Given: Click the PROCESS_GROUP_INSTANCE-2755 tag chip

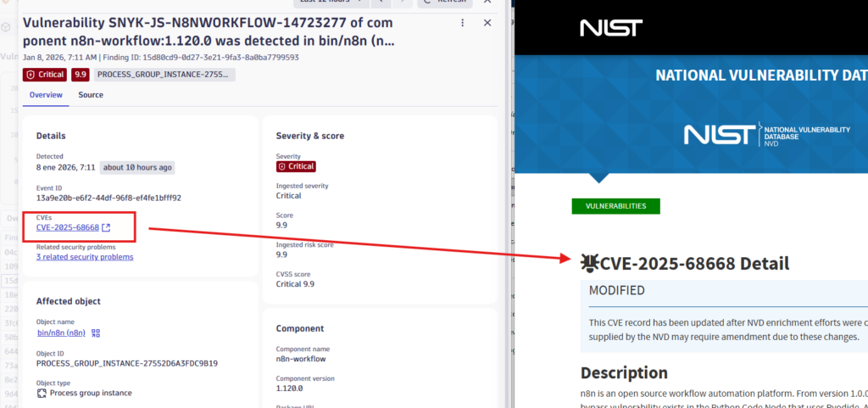Looking at the screenshot, I should 165,75.
